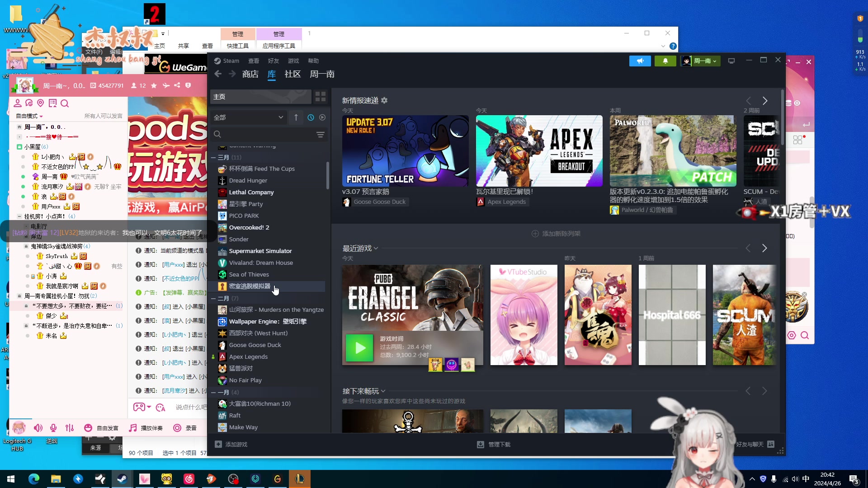
Task: Select Lethal Company in library list
Action: (x=251, y=192)
